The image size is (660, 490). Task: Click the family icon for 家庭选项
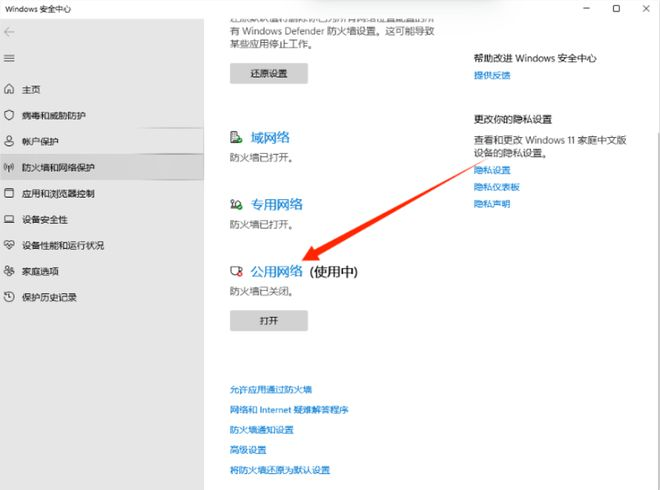tap(9, 271)
